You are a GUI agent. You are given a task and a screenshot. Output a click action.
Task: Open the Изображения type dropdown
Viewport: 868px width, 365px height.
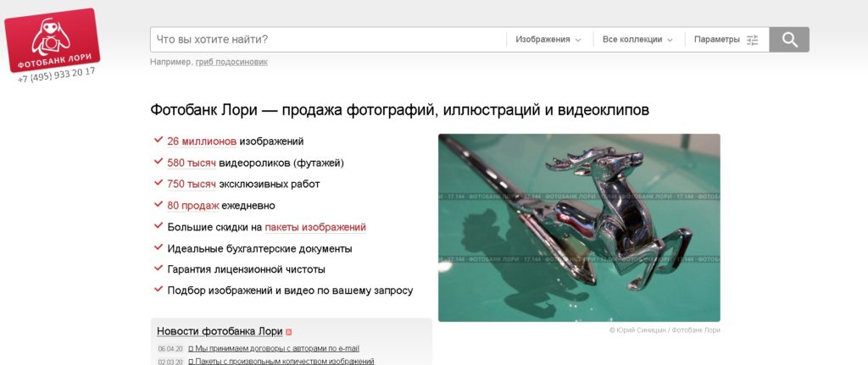(548, 40)
